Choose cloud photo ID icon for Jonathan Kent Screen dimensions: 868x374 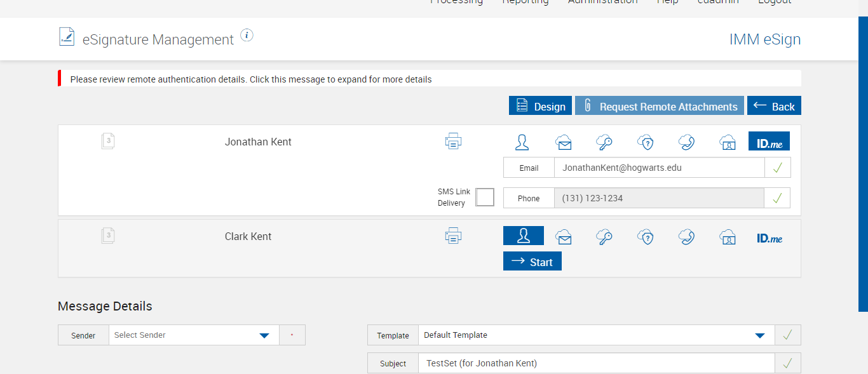(x=728, y=142)
